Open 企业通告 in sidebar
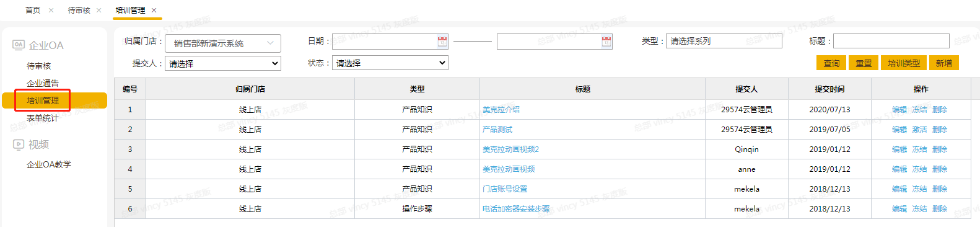This screenshot has width=980, height=227. pos(43,83)
